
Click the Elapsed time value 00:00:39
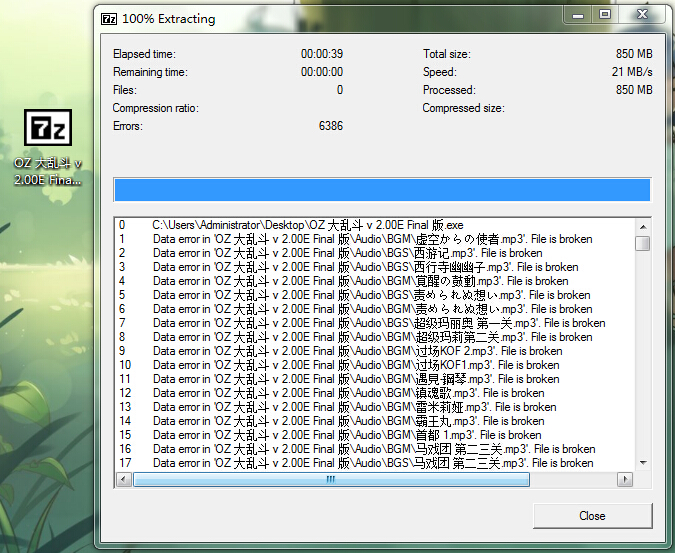click(322, 54)
